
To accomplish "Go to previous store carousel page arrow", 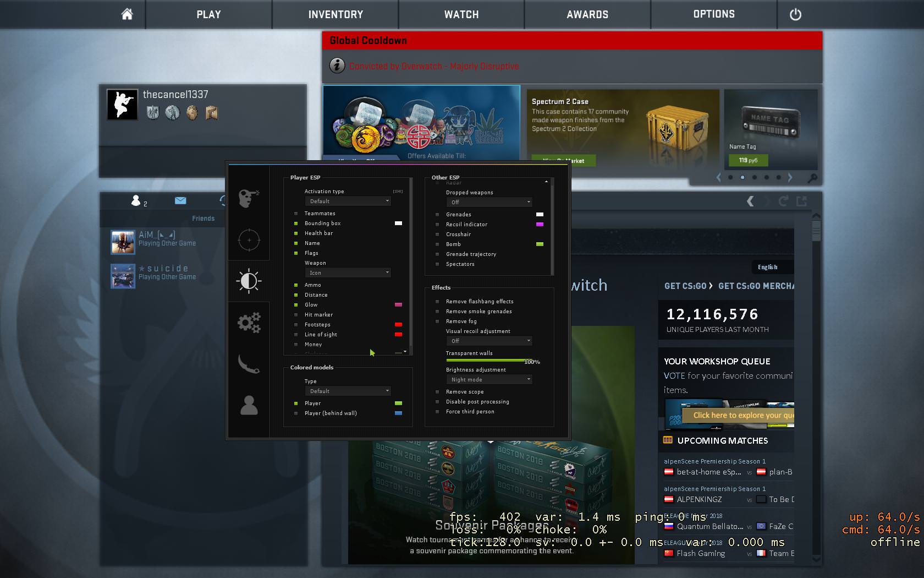I will pos(718,177).
